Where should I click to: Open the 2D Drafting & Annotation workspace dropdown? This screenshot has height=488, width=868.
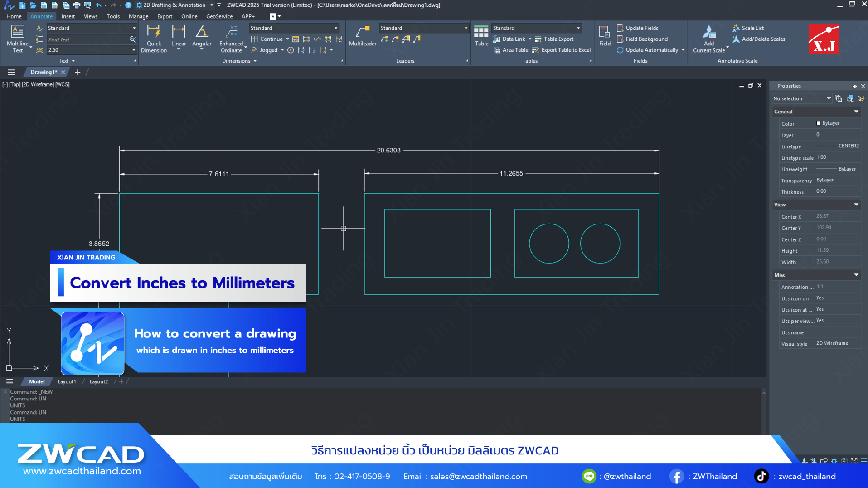(x=212, y=5)
